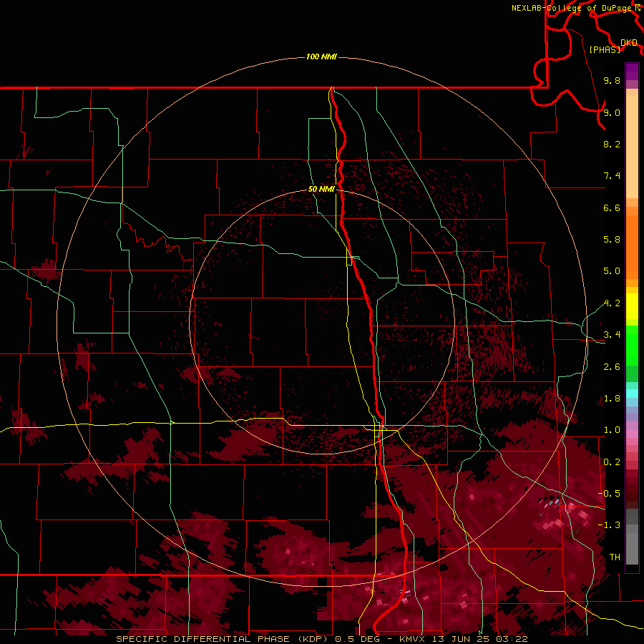Click the 1.0 value on the color scale

[x=612, y=430]
